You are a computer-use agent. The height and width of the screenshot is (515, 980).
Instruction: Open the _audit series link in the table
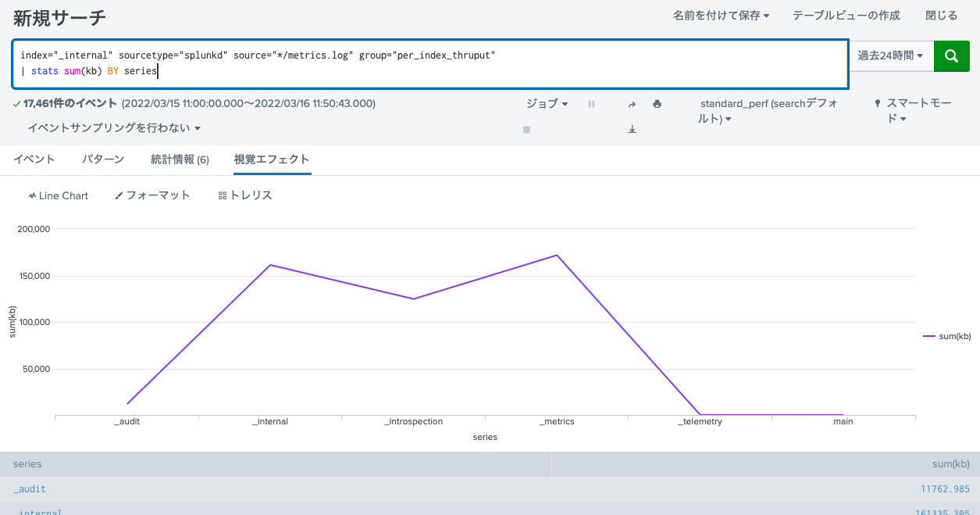[x=29, y=488]
